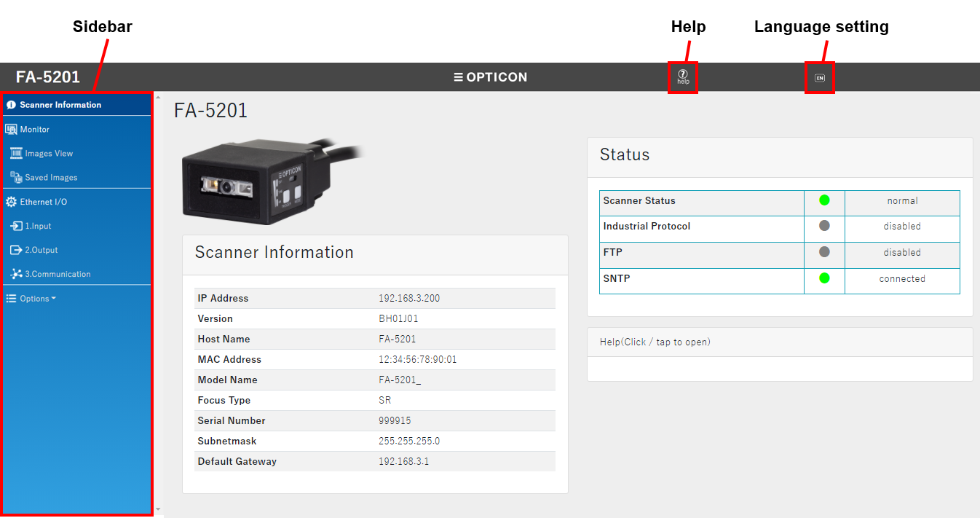Viewport: 980px width, 518px height.
Task: Select Saved Images menu item
Action: [x=51, y=178]
